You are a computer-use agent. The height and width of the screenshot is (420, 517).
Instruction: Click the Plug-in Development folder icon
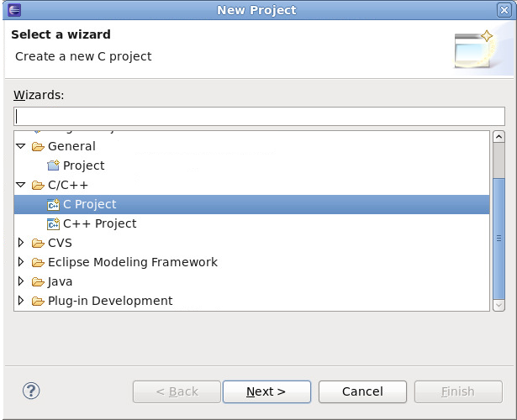coord(38,301)
